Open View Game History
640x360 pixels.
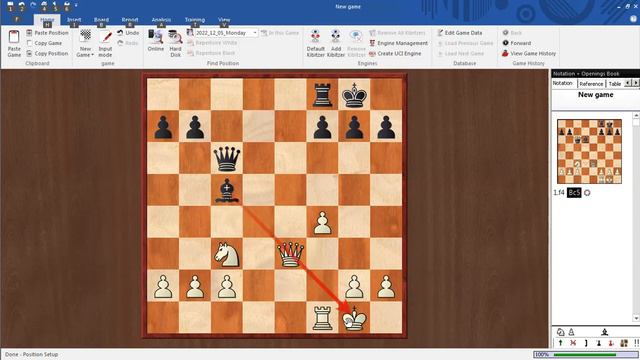click(529, 53)
